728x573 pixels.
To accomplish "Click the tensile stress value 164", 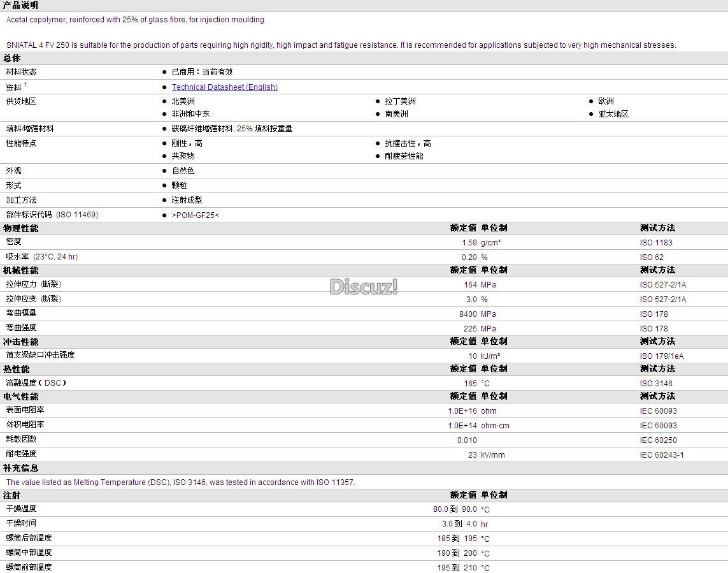I will 470,285.
